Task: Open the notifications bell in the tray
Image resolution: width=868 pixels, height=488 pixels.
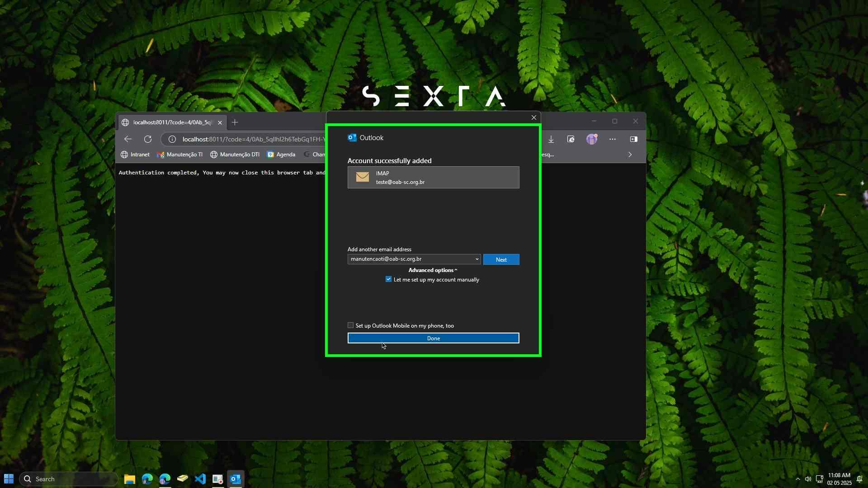Action: pos(860,479)
